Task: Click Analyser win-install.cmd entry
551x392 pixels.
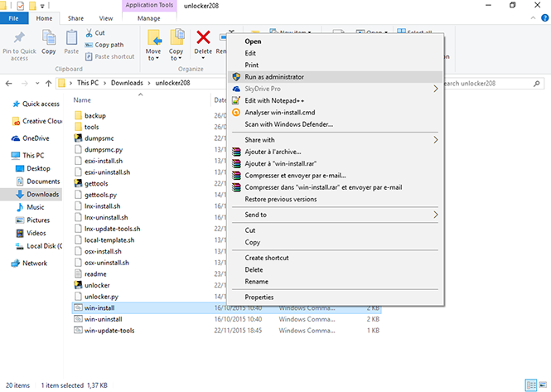Action: [336, 112]
